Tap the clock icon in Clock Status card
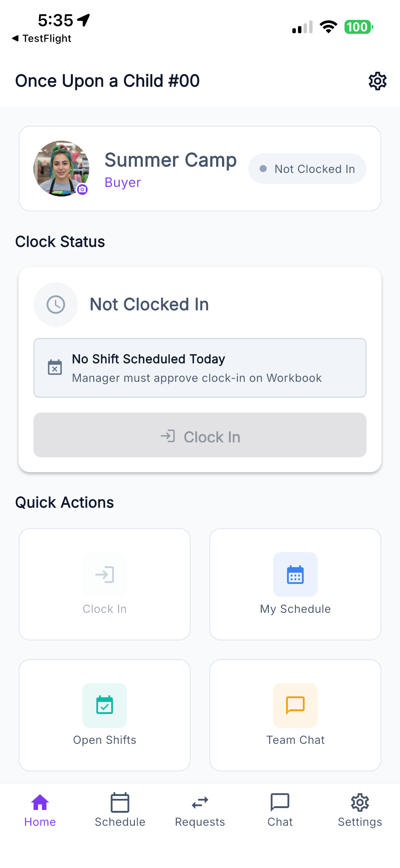400x868 pixels. (56, 304)
